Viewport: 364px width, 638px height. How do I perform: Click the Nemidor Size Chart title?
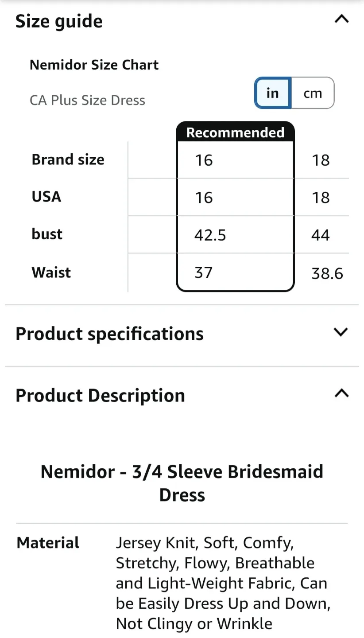[94, 65]
